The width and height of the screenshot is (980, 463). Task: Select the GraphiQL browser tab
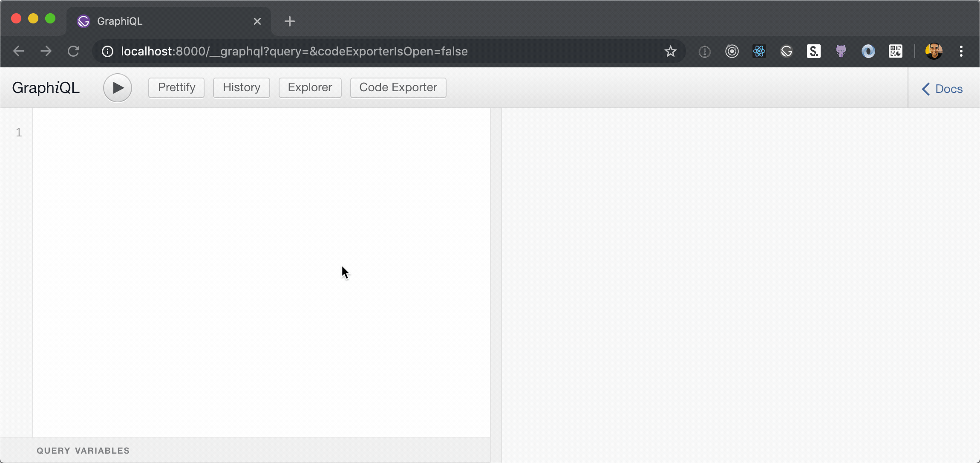coord(168,21)
